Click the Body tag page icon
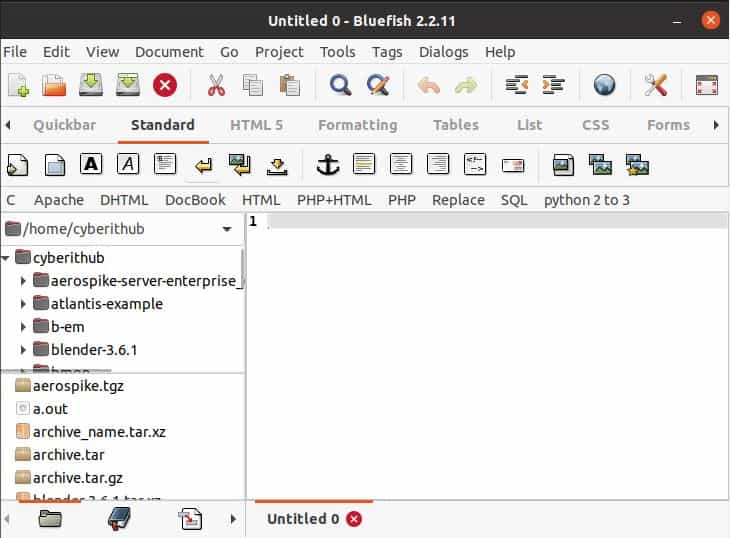 54,165
